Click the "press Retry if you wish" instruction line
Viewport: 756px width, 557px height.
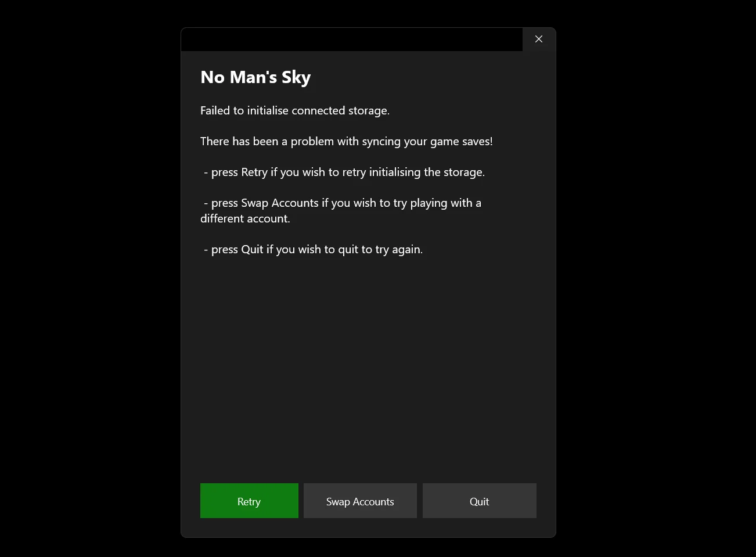344,172
